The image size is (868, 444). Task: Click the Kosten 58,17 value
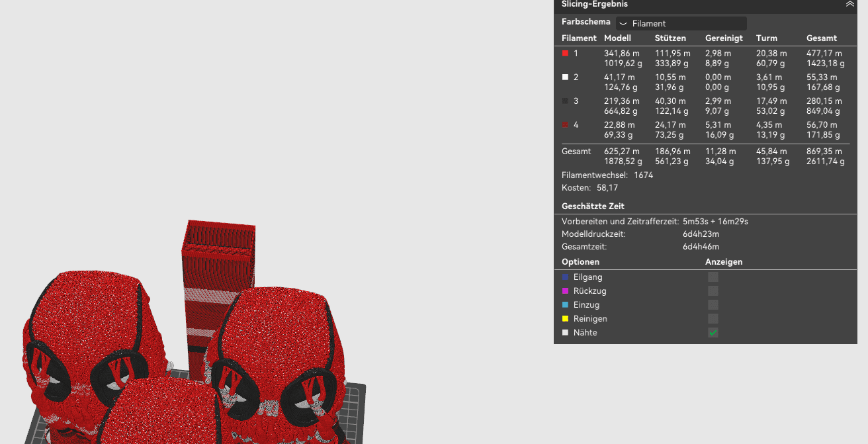(607, 188)
